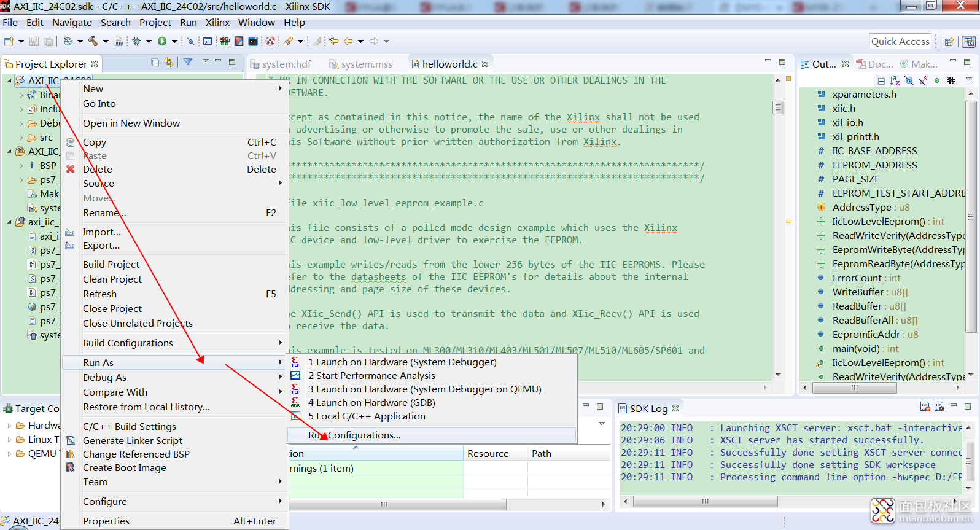Open the Run dropdown arrow beside play
Screen dimensions: 980x530
pos(174,41)
